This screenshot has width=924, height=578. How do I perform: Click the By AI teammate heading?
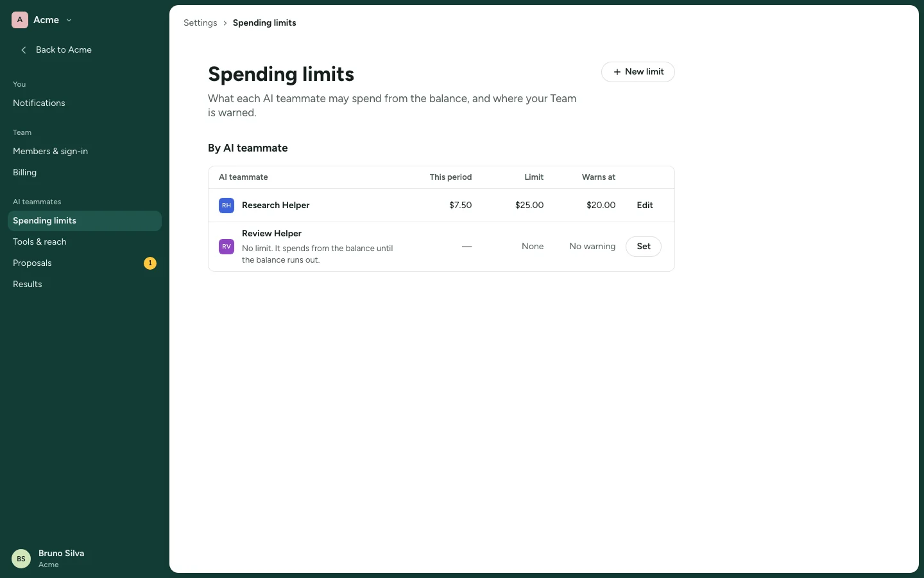[248, 148]
